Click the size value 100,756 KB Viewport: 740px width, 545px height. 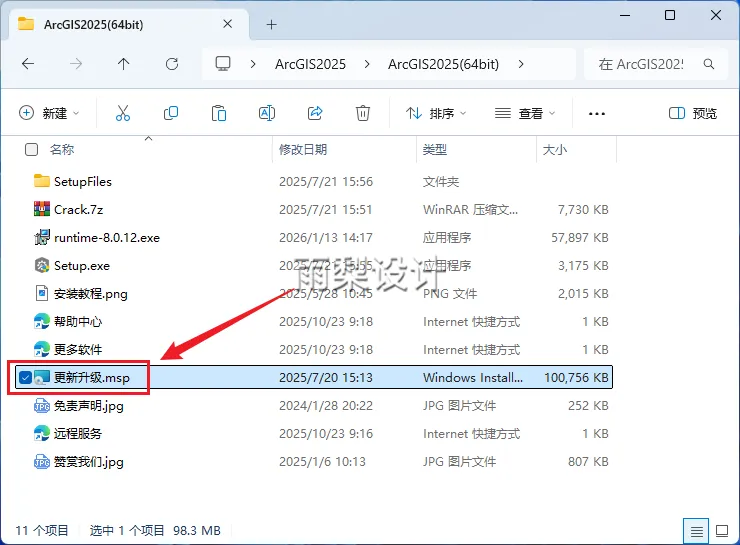click(576, 377)
